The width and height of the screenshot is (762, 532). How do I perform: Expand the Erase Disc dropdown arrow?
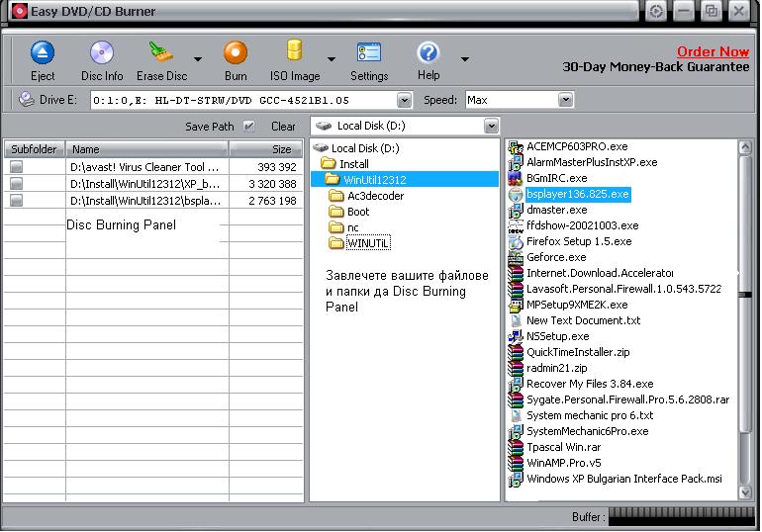tap(197, 59)
